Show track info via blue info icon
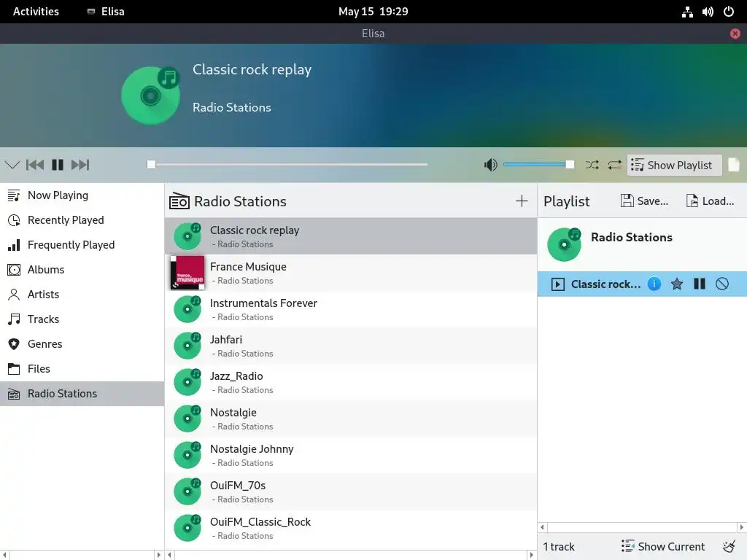The image size is (747, 560). click(654, 284)
